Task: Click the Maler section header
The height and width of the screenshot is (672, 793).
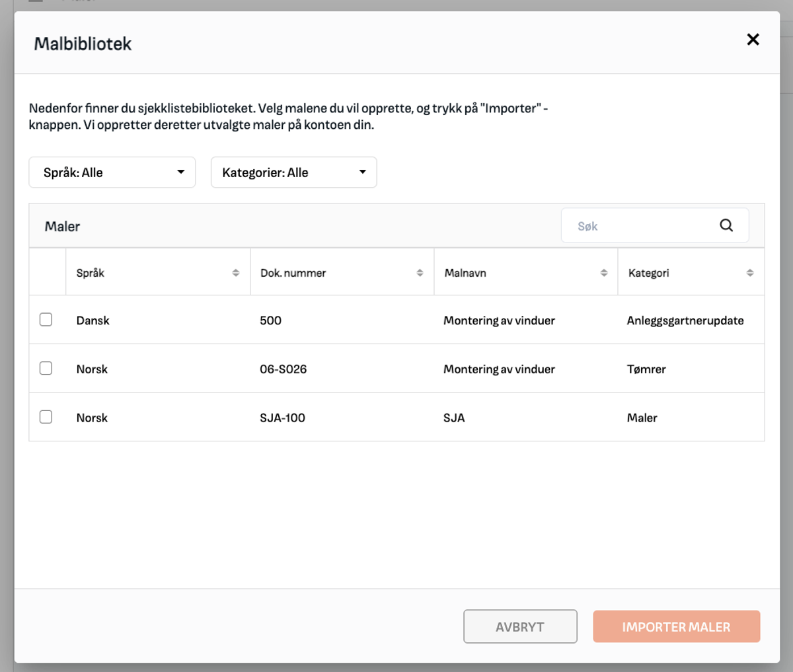Action: 61,225
